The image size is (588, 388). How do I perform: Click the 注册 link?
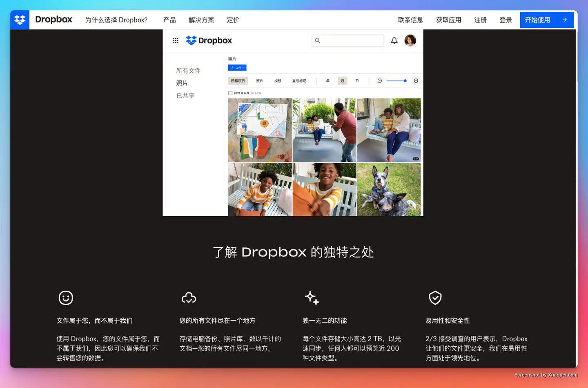coord(480,20)
